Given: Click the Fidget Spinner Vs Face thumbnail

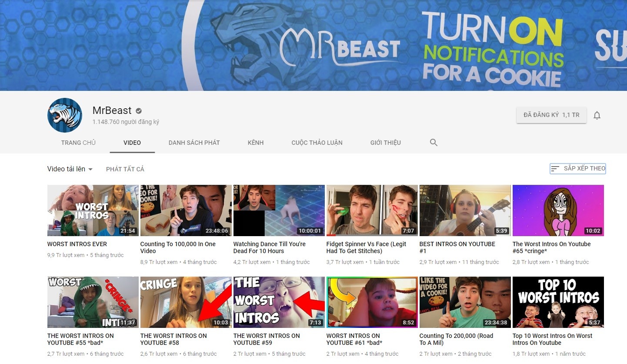Looking at the screenshot, I should pyautogui.click(x=372, y=210).
